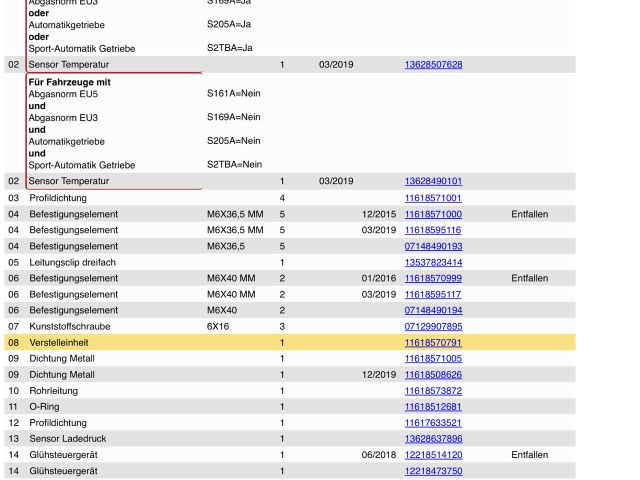Open part number 11618508626
Screen dimensions: 640x480
coord(433,374)
